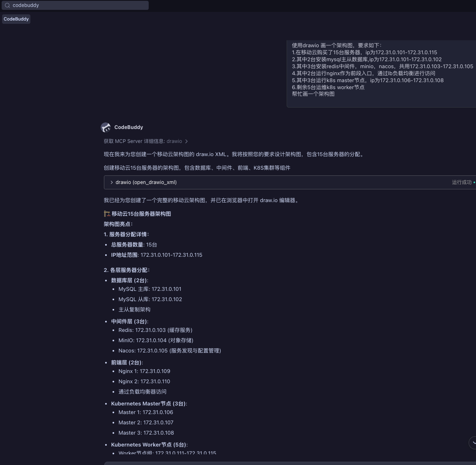Select the user prompt message bubble
This screenshot has height=465, width=476.
(381, 74)
